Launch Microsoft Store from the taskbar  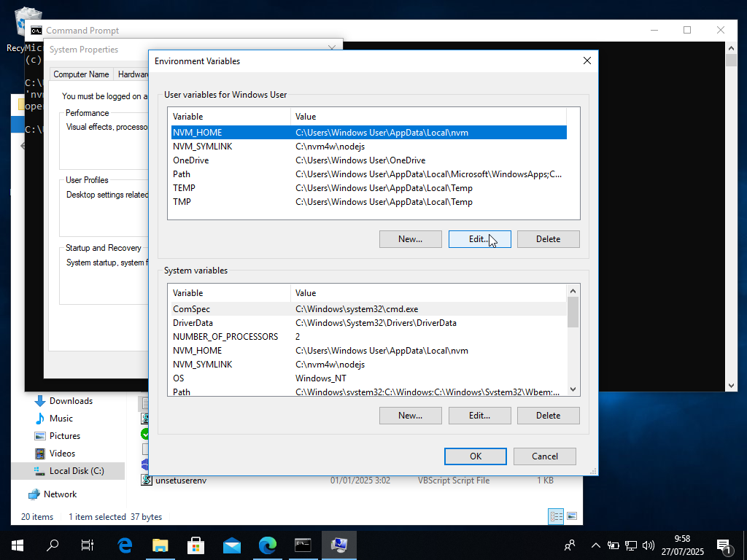[x=196, y=545]
